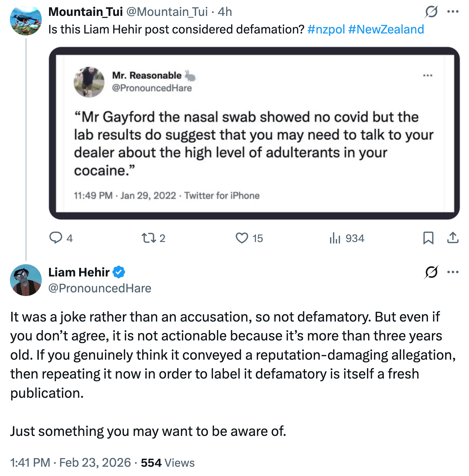The width and height of the screenshot is (469, 476).
Task: Visit the @Mountain_Tui handle profile
Action: pos(167,12)
